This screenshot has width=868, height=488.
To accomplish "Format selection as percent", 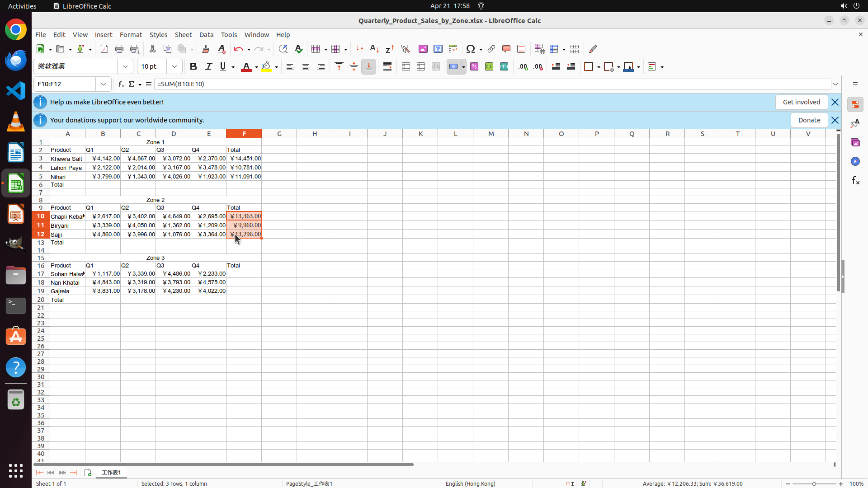I will click(x=474, y=67).
